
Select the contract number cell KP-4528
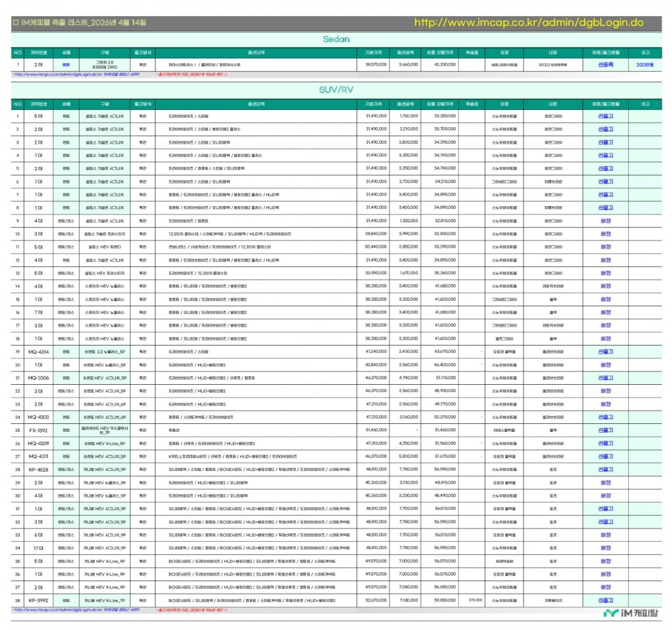tap(39, 469)
